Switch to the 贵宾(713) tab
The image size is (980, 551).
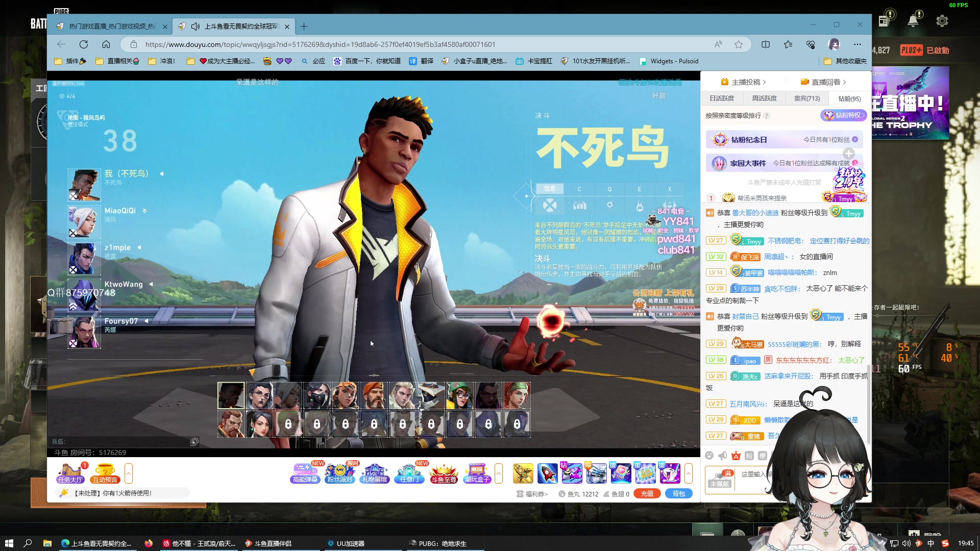pyautogui.click(x=806, y=98)
